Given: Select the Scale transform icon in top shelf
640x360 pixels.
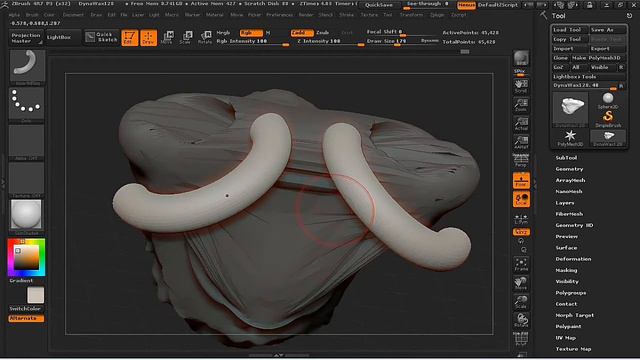Looking at the screenshot, I should click(186, 38).
